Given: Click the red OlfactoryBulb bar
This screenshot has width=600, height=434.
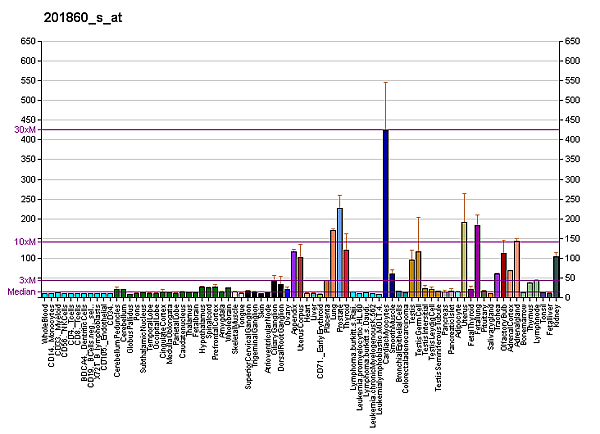Looking at the screenshot, I should (503, 275).
